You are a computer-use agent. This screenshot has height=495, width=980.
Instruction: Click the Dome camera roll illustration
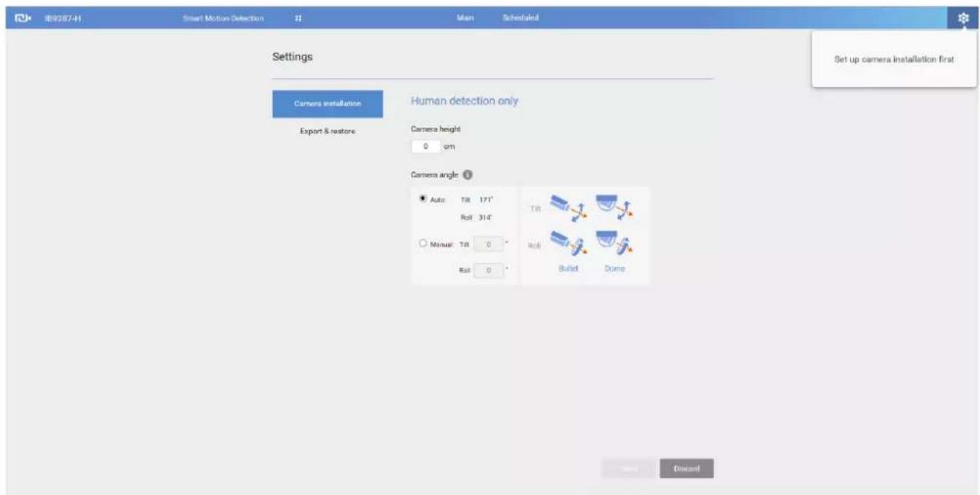pyautogui.click(x=614, y=244)
